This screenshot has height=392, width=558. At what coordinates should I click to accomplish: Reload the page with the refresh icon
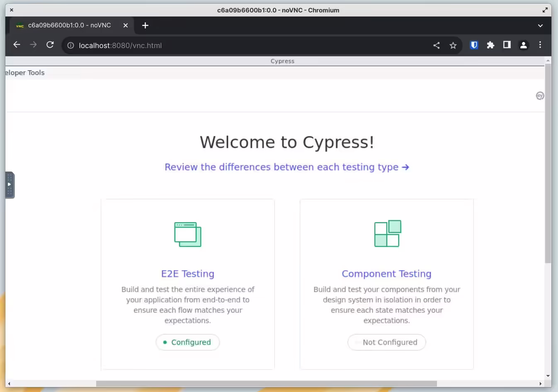50,45
